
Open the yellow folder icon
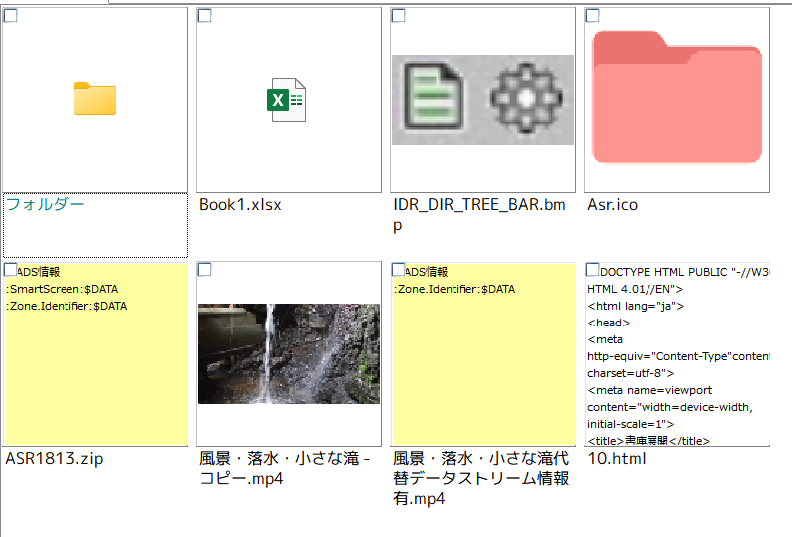pos(95,99)
